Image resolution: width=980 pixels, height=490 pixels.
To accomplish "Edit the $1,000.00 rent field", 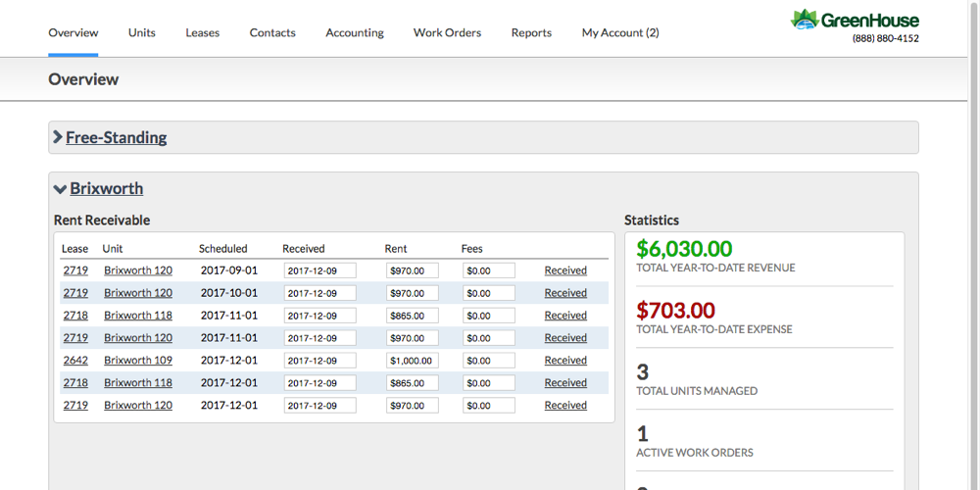I will [412, 361].
